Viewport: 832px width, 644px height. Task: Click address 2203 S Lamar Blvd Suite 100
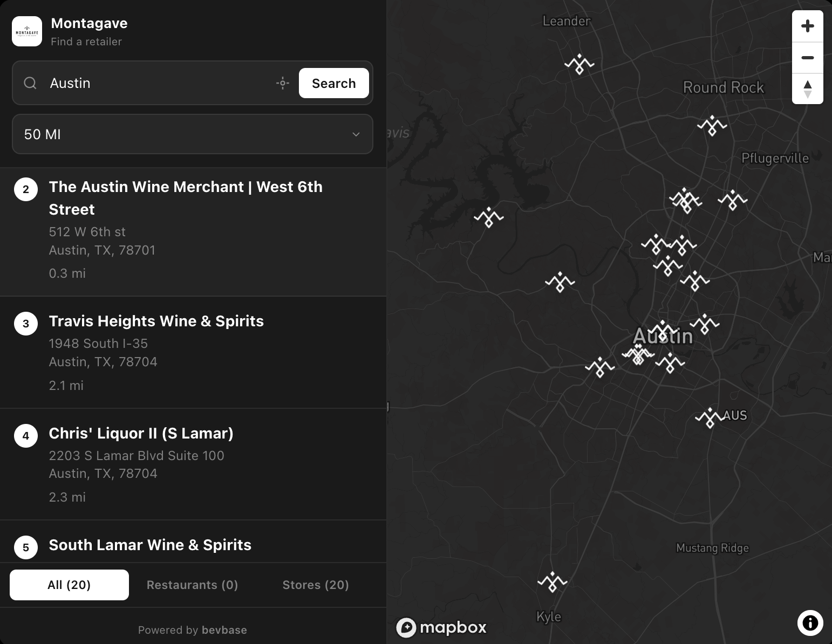[x=137, y=456]
